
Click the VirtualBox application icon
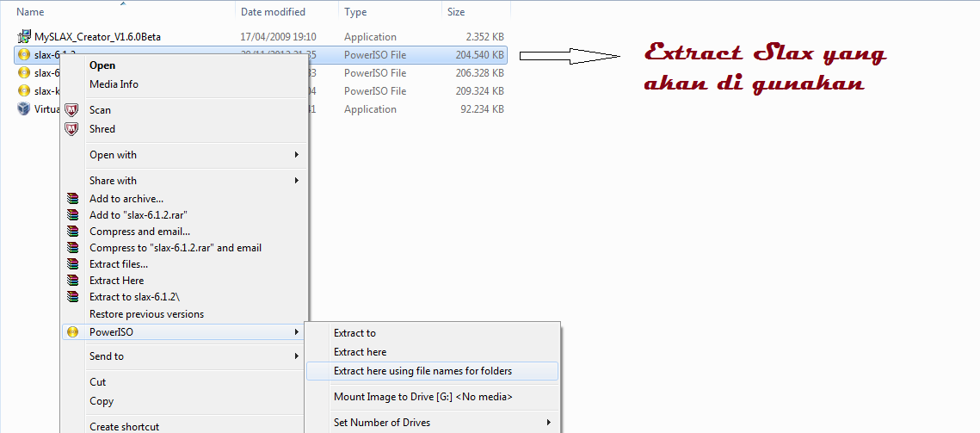click(24, 108)
